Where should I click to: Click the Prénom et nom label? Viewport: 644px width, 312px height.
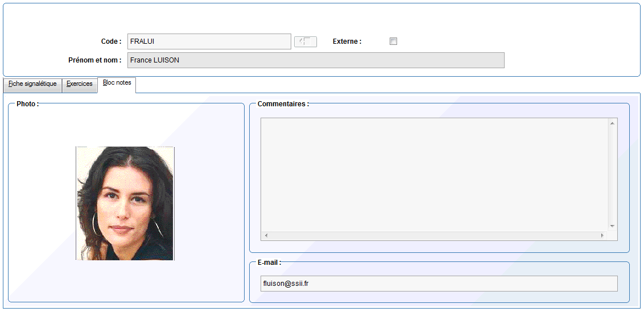pos(95,60)
